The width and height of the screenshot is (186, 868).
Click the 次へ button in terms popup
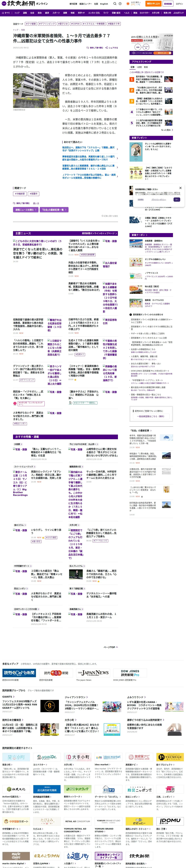pos(177,199)
